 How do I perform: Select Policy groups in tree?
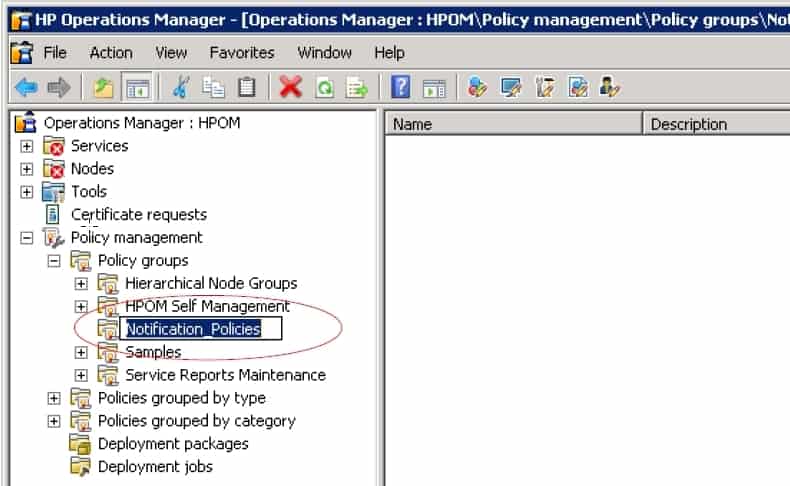point(143,260)
